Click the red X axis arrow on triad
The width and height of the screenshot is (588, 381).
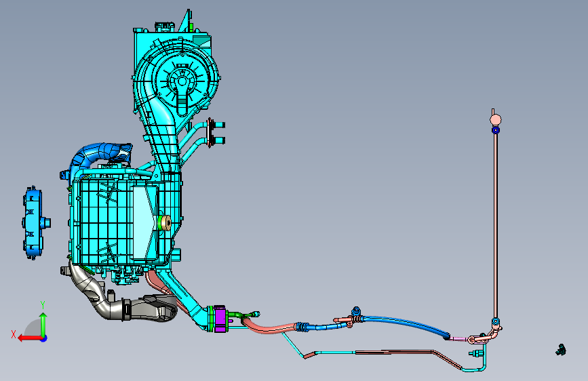[29, 338]
